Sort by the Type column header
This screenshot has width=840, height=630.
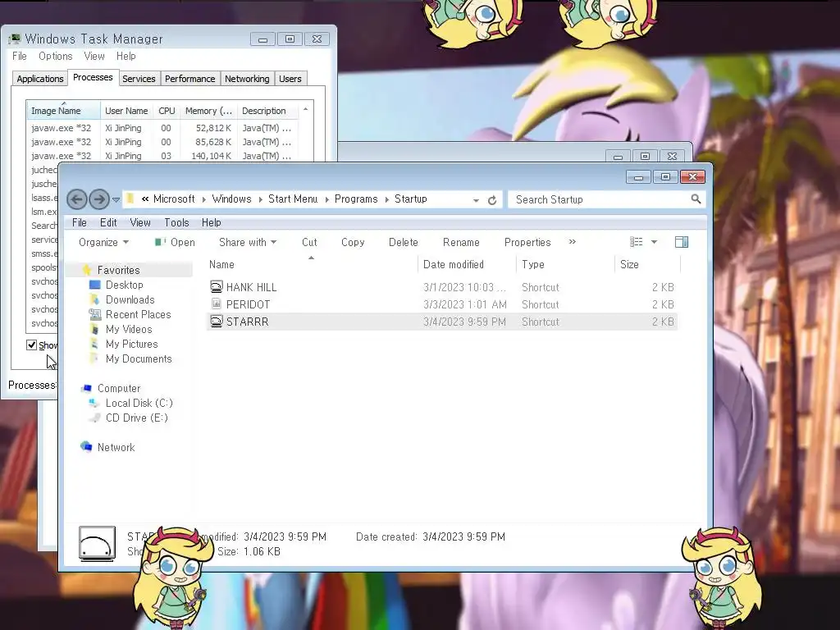(x=565, y=264)
